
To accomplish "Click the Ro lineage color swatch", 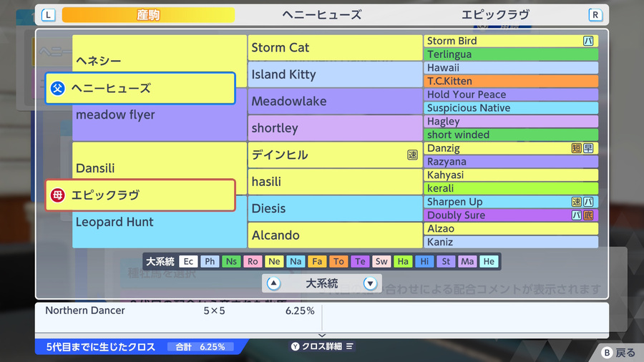I will coord(253,261).
